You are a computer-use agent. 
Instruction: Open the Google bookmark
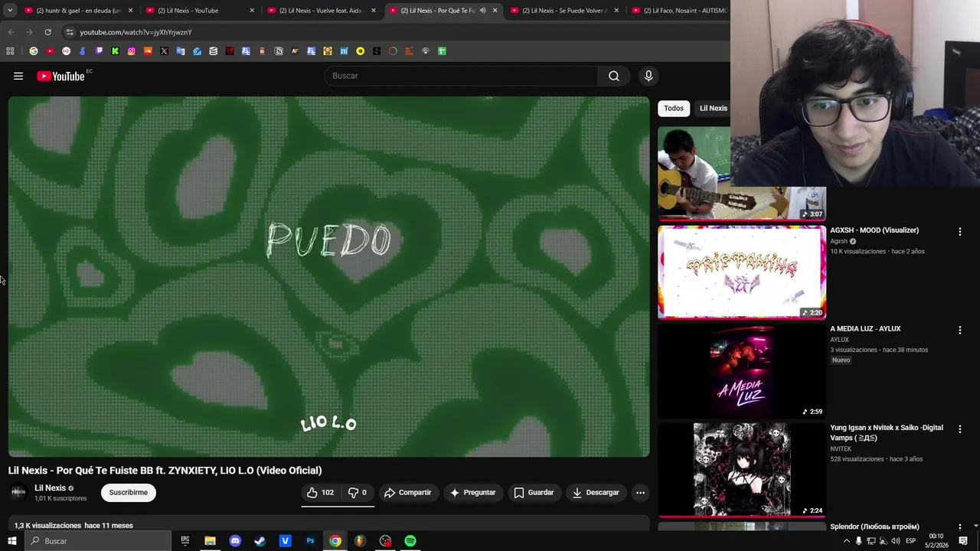tap(34, 51)
